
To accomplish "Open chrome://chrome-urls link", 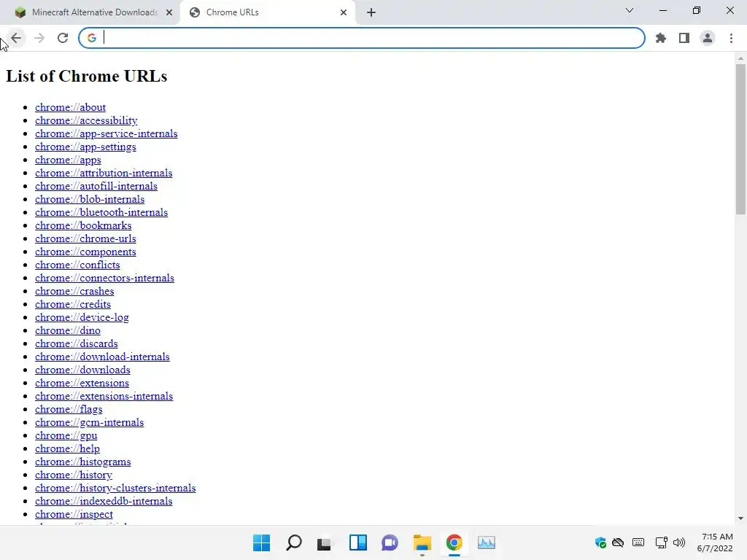I will coord(85,238).
